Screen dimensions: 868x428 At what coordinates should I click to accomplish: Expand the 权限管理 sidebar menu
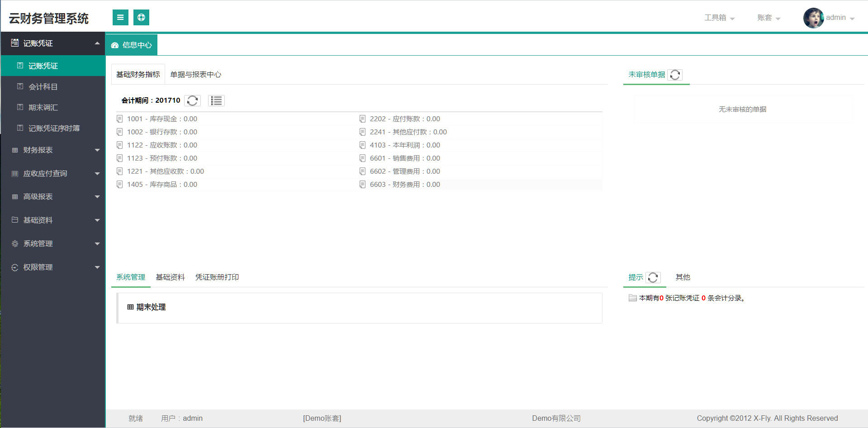(53, 267)
